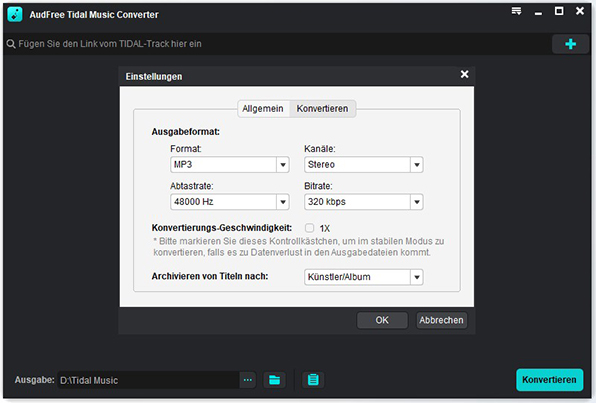Close the AudFree application window

580,11
